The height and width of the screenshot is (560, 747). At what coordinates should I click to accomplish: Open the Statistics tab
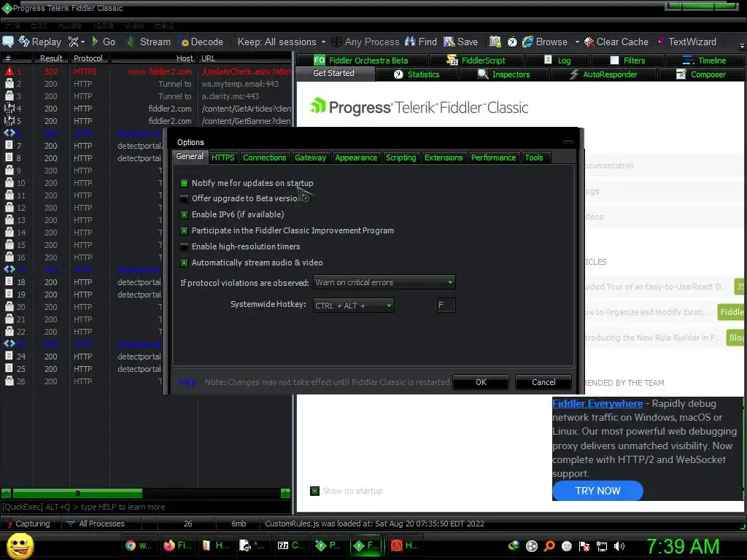[417, 74]
